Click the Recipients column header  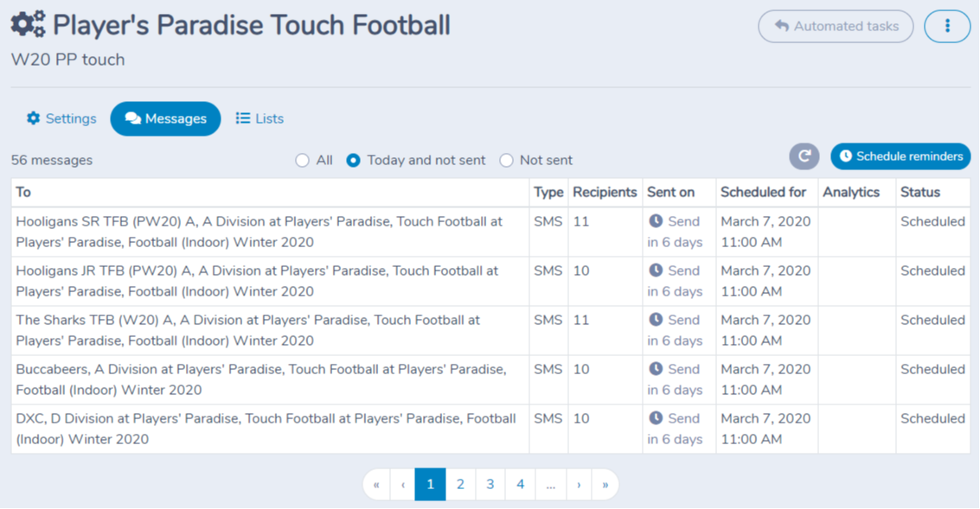click(605, 193)
